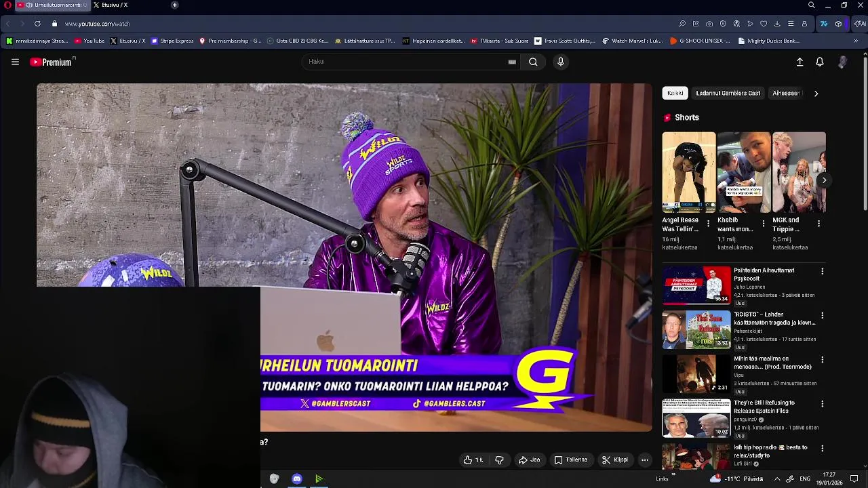Open Discord from the taskbar

tap(297, 479)
